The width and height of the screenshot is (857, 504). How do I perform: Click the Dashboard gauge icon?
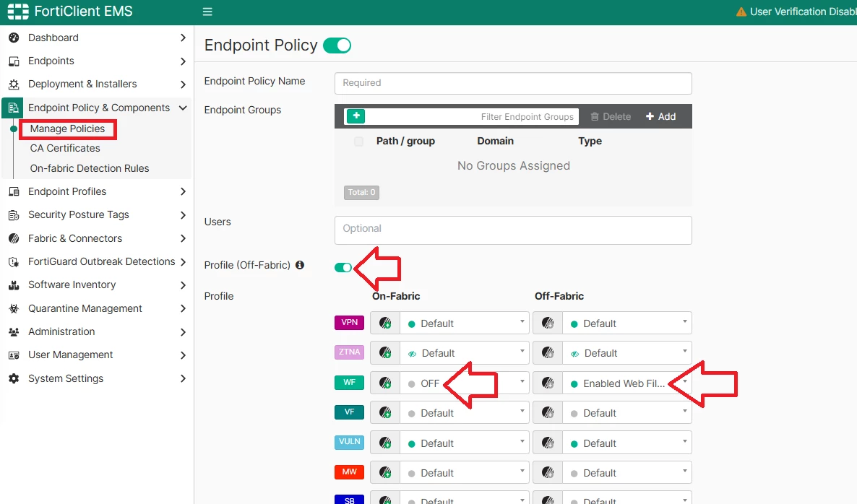14,38
